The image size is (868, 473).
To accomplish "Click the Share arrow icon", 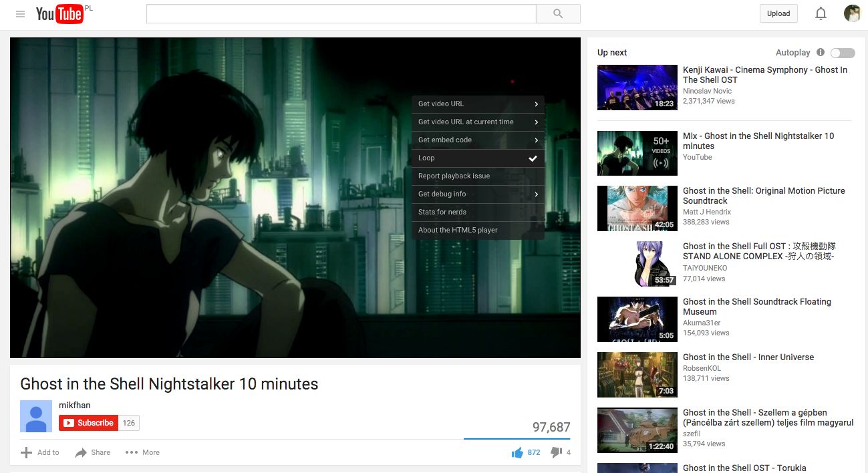I will click(x=81, y=452).
